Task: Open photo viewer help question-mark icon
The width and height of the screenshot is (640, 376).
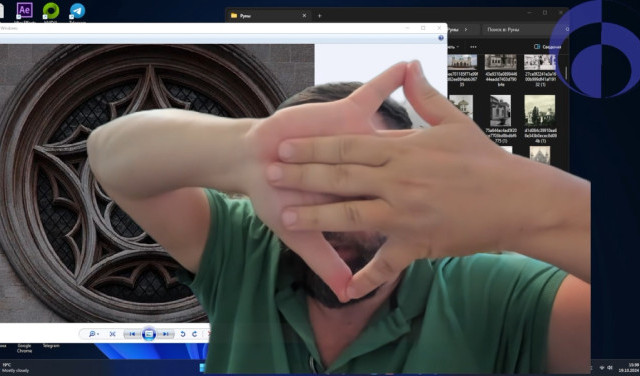Action: click(441, 38)
